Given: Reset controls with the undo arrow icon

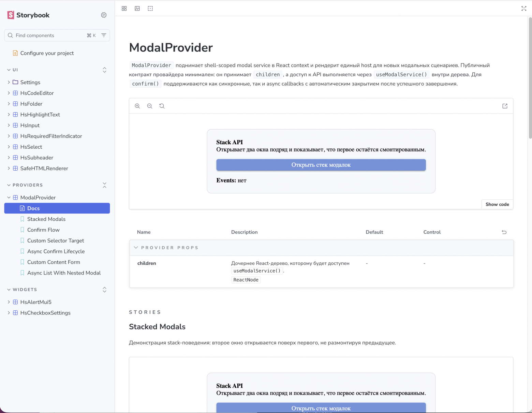Looking at the screenshot, I should click(504, 232).
